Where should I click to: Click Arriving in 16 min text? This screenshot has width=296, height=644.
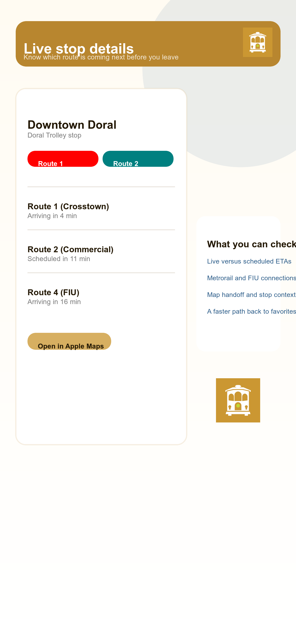pyautogui.click(x=54, y=302)
